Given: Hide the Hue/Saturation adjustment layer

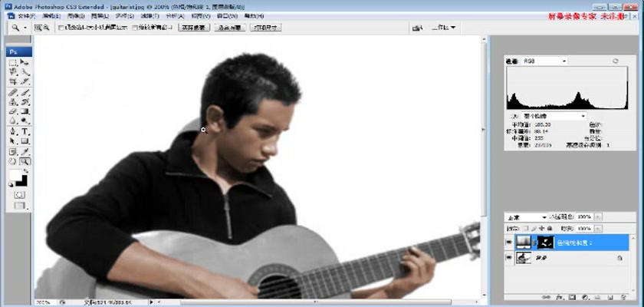Looking at the screenshot, I should click(x=509, y=243).
